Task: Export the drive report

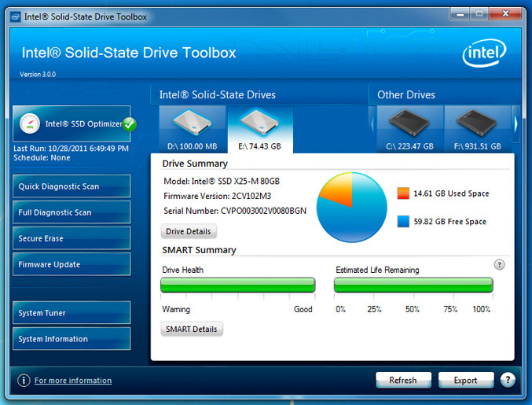Action: point(465,380)
